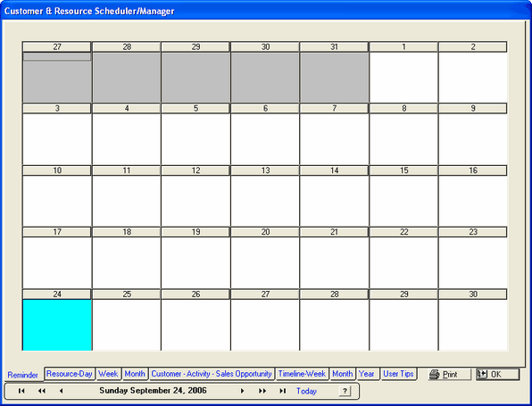Click the printer icon on Print button
Viewport: 532px width, 406px height.
[435, 375]
